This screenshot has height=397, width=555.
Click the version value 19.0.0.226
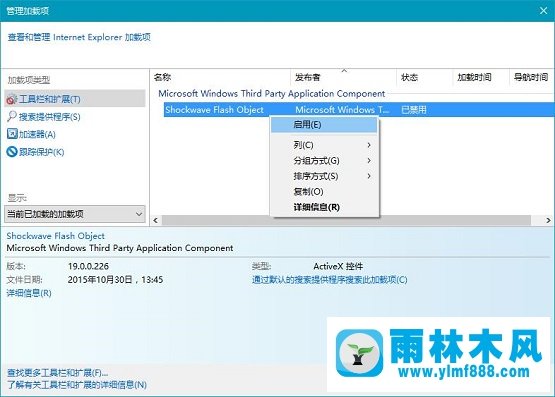point(88,266)
